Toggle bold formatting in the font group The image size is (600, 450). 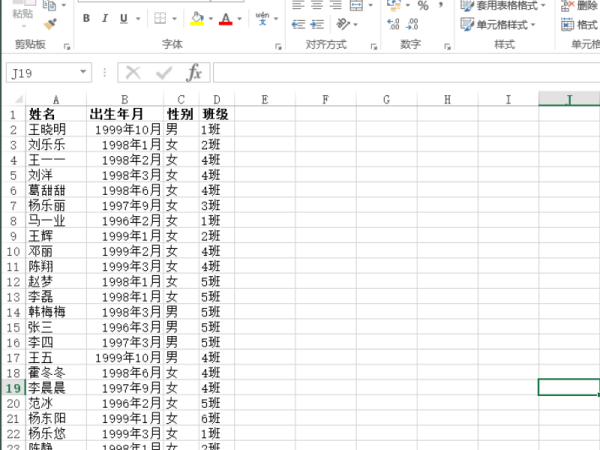(x=86, y=19)
